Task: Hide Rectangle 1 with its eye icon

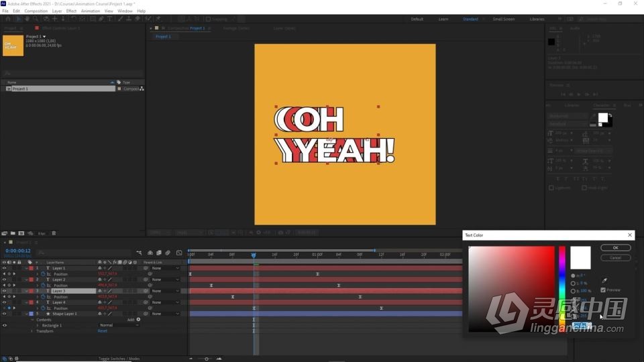Action: pos(4,325)
